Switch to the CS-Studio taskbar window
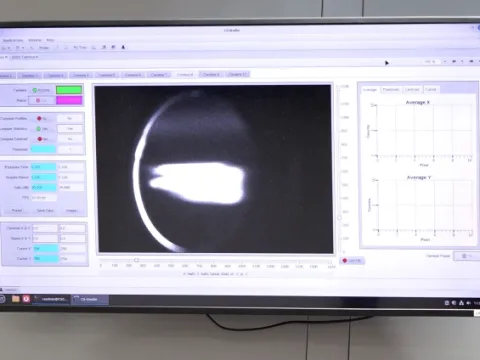 (91, 299)
